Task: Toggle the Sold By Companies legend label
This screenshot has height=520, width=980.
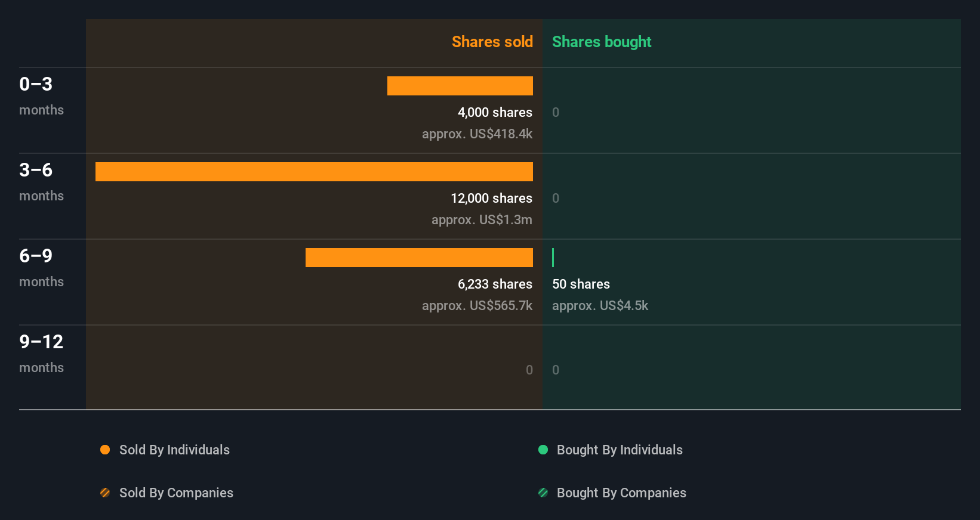Action: 176,493
